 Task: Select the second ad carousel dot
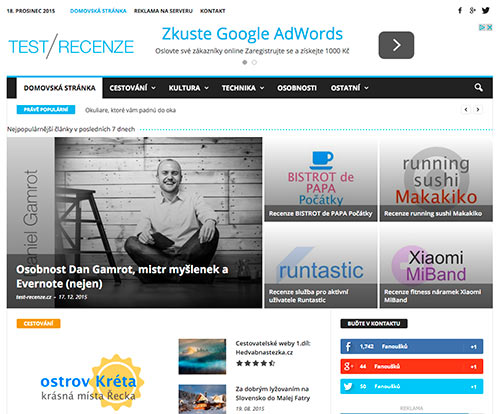254,62
